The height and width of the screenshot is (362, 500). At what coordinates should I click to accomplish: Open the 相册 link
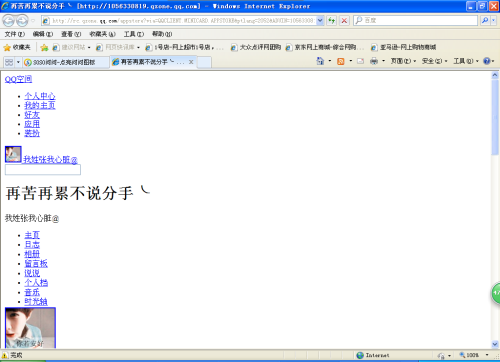point(32,254)
